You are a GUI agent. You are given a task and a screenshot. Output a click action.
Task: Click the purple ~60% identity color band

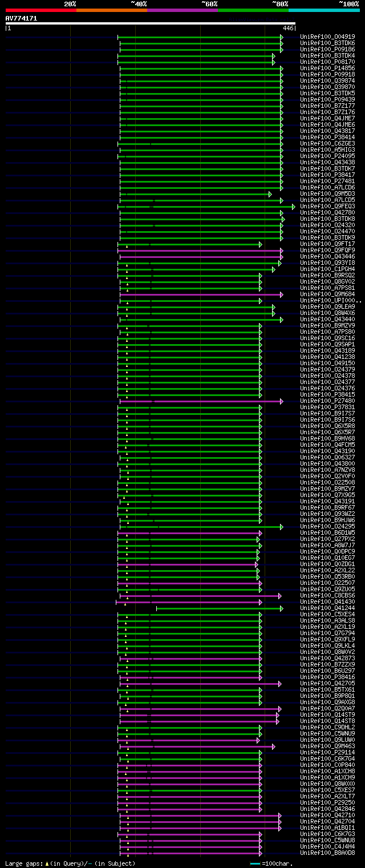pos(182,10)
